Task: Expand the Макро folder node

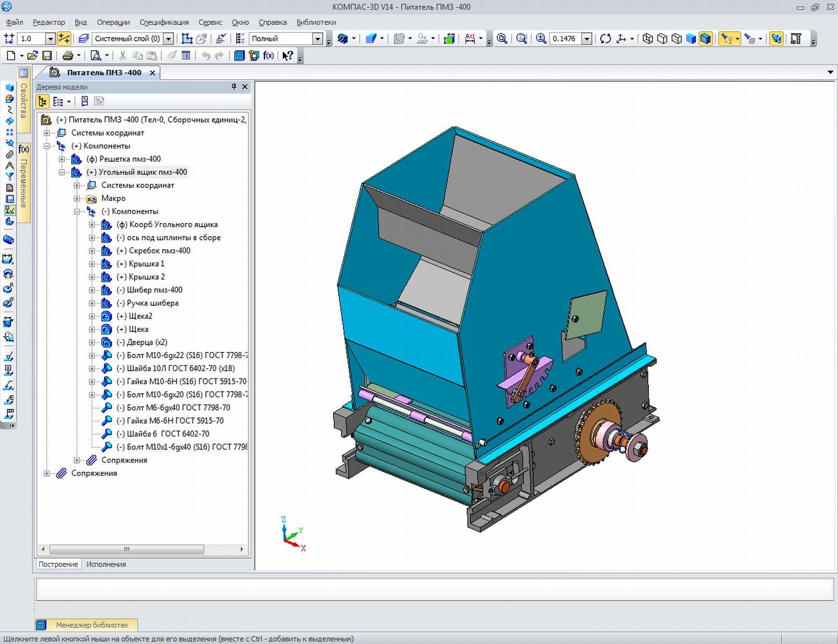Action: [x=77, y=198]
